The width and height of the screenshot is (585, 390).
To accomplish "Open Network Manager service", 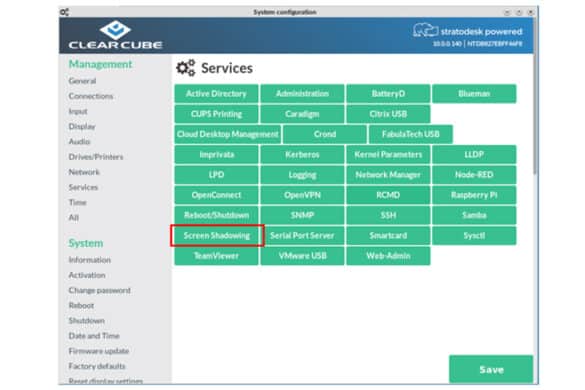I will click(x=388, y=175).
